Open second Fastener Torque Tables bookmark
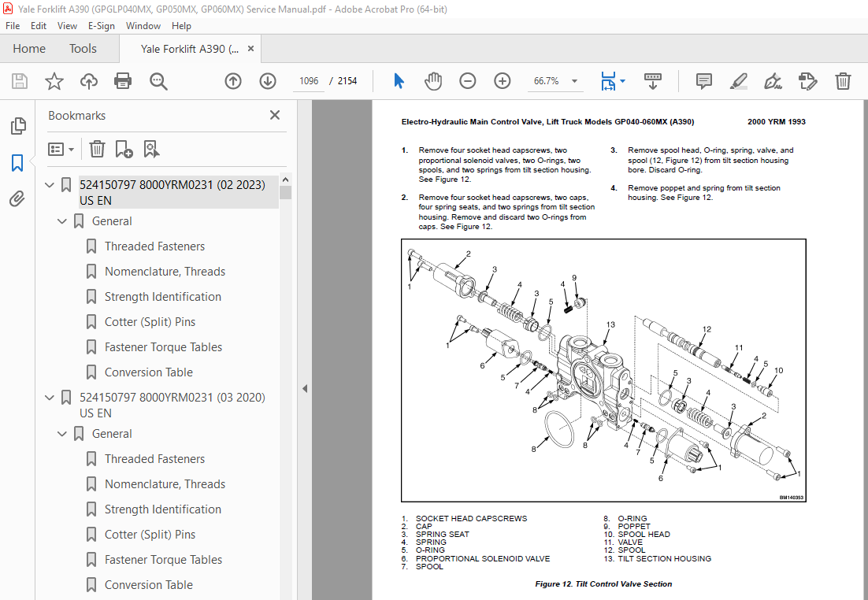 (163, 560)
